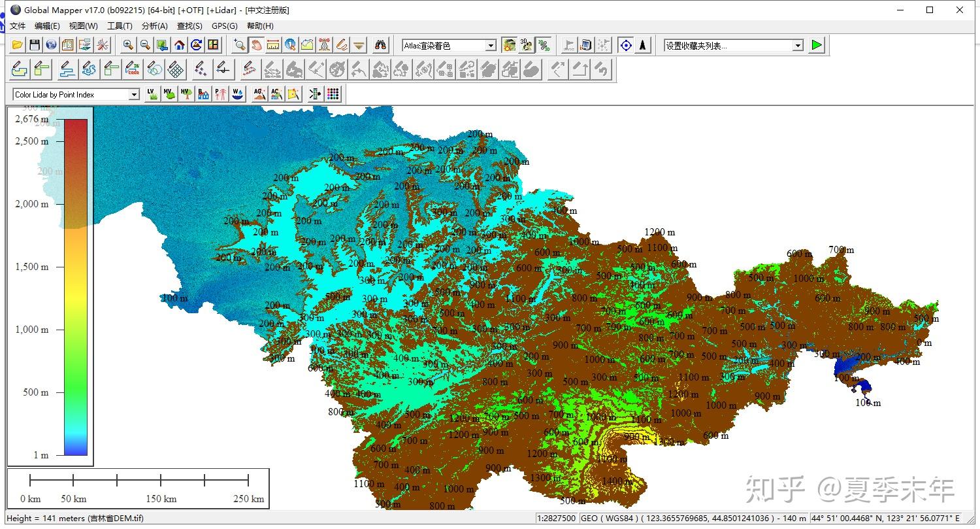Screen dimensions: 980x529
Task: Select the path profile tool
Action: [308, 45]
